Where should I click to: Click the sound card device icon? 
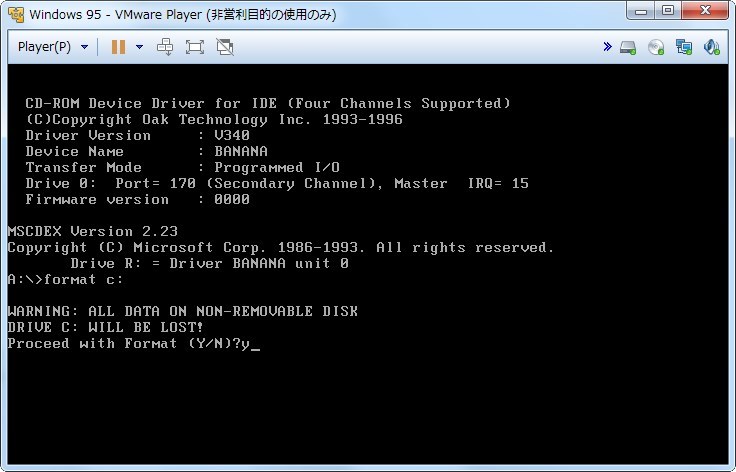tap(712, 47)
